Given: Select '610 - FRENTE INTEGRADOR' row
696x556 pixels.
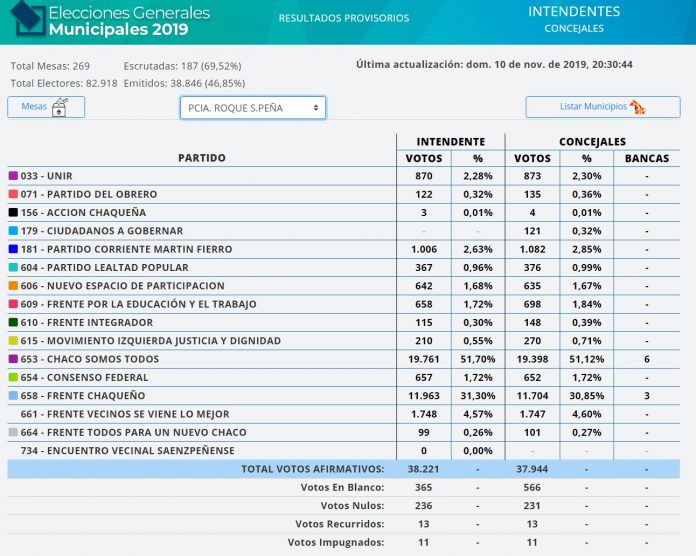Looking at the screenshot, I should point(344,323).
